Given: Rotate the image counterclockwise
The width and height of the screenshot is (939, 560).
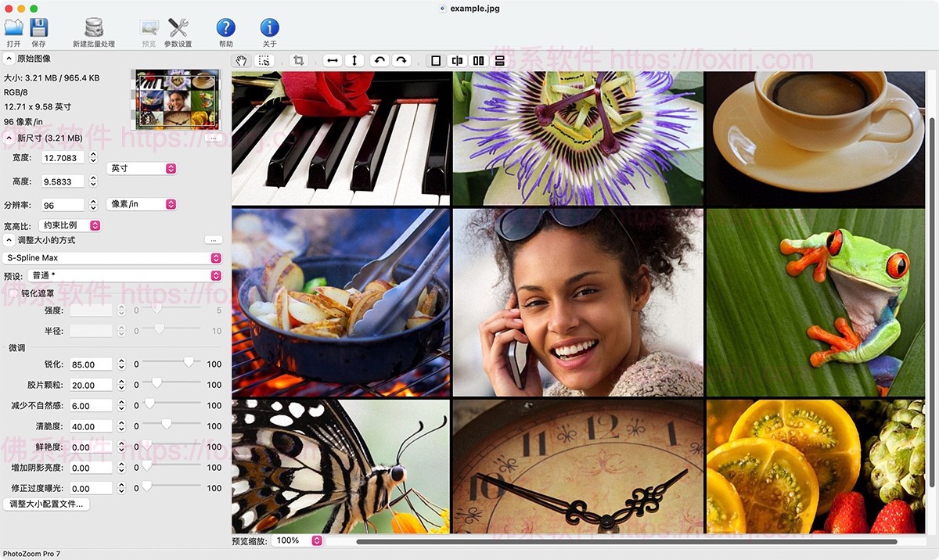Looking at the screenshot, I should tap(379, 60).
